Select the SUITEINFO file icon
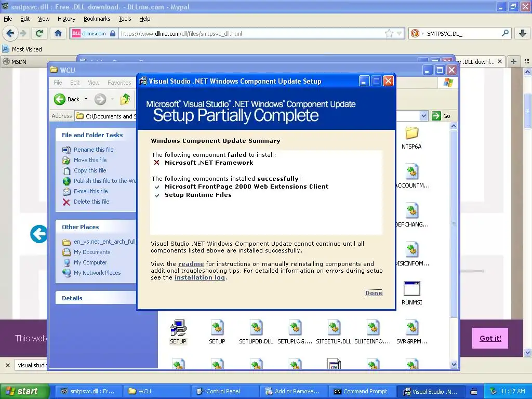 coord(373,332)
